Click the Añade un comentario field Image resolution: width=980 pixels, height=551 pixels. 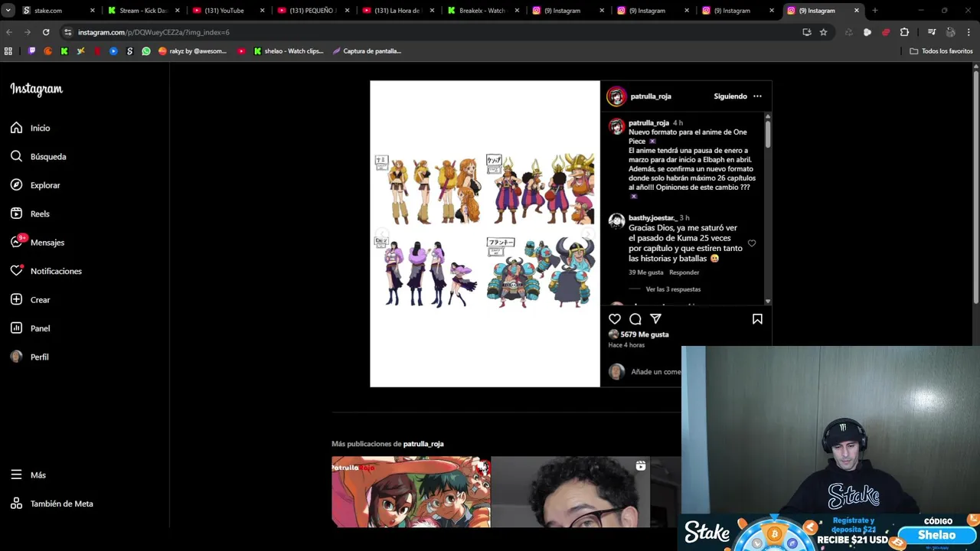(655, 372)
